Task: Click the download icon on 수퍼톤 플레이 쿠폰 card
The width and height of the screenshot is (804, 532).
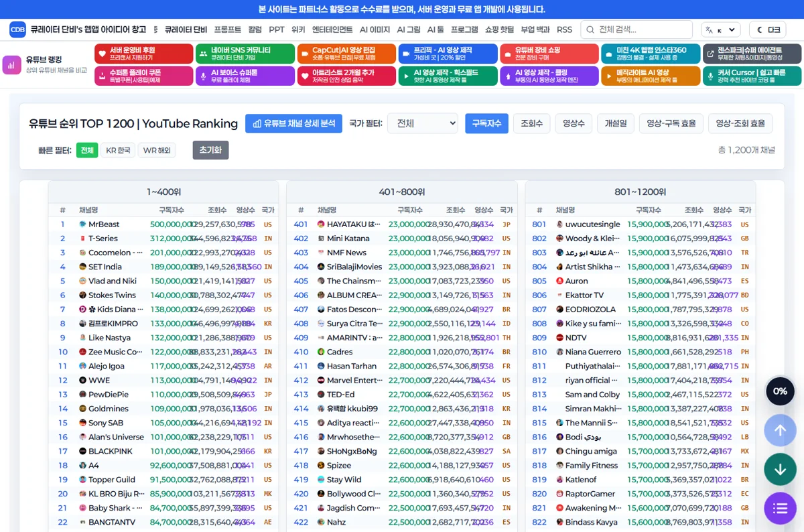Action: (x=103, y=76)
